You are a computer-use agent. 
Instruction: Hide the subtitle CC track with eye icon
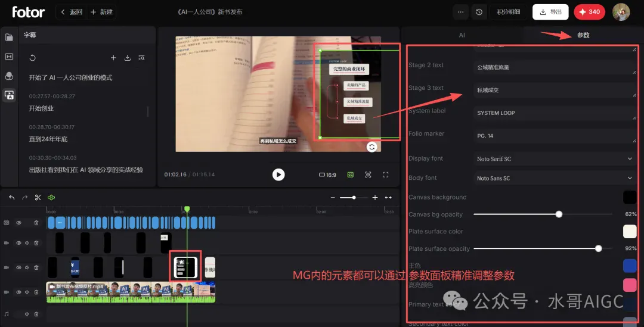18,223
